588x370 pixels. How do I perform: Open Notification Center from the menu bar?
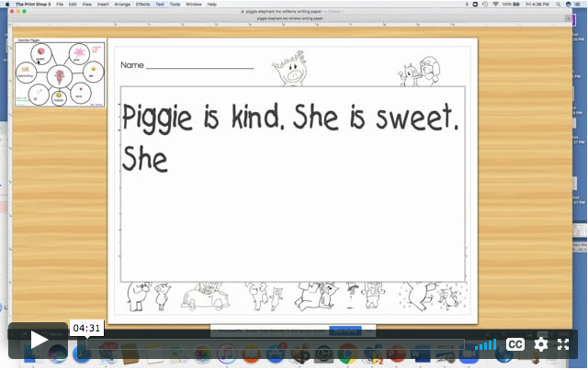click(578, 4)
